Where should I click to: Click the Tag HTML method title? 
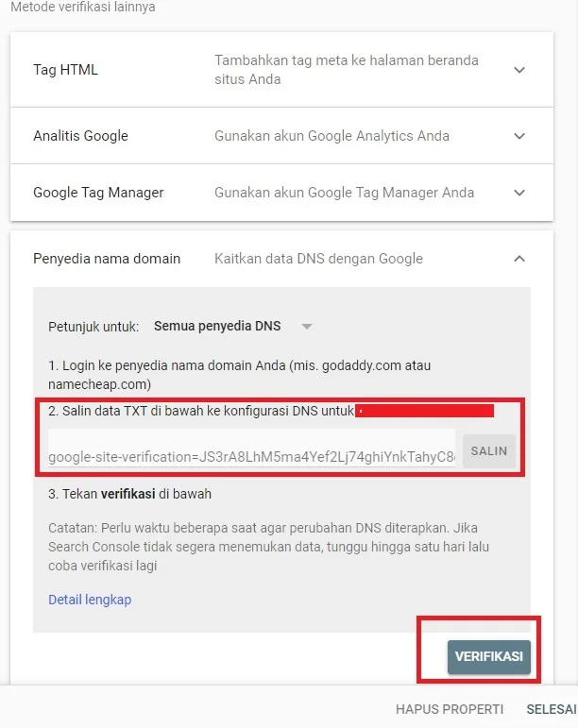(x=65, y=70)
